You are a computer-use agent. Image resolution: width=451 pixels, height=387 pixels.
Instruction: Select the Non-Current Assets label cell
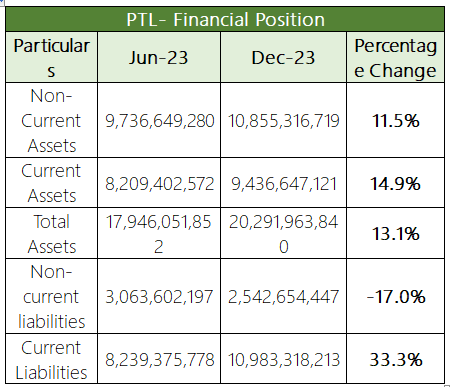click(51, 120)
